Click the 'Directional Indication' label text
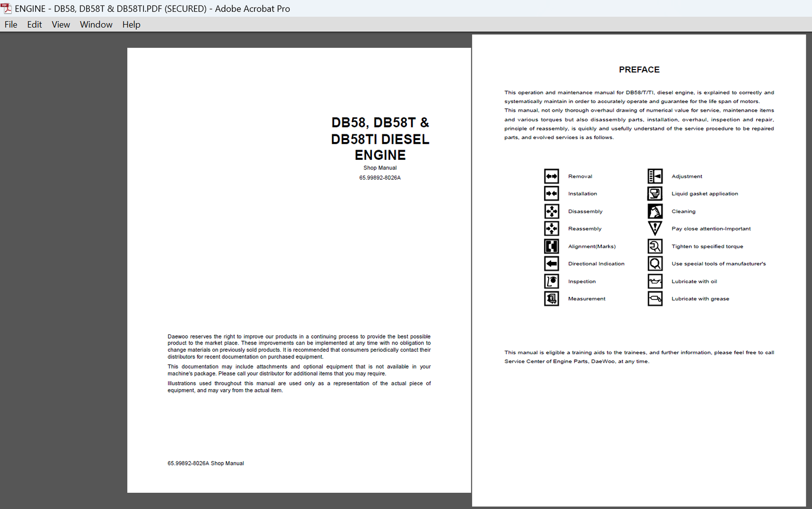The image size is (812, 509). (x=596, y=264)
